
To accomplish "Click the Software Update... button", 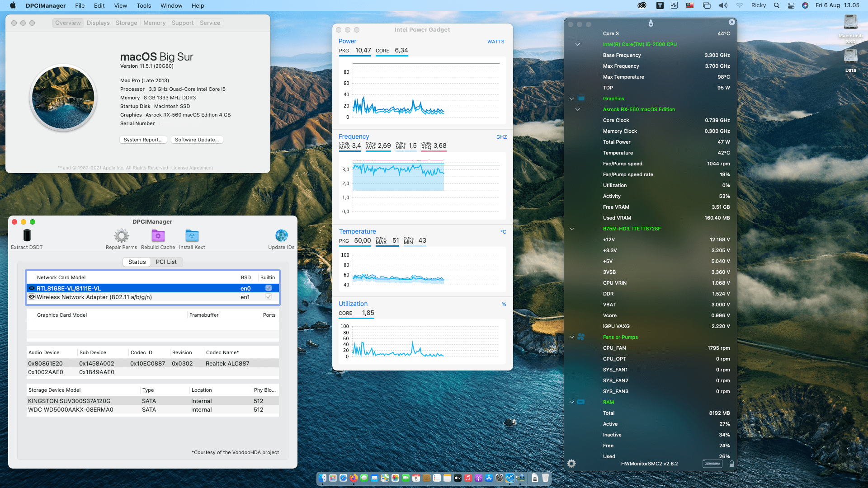I will click(197, 140).
